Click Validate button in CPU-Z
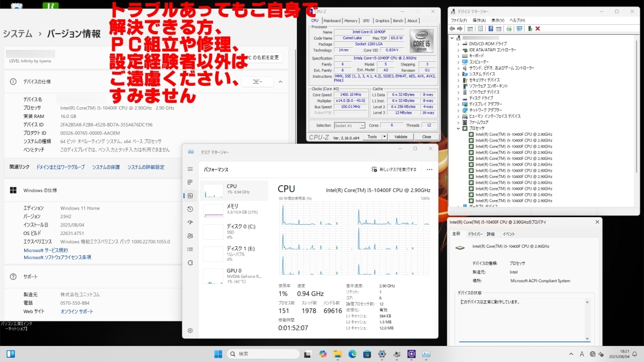This screenshot has width=644, height=362. (401, 137)
